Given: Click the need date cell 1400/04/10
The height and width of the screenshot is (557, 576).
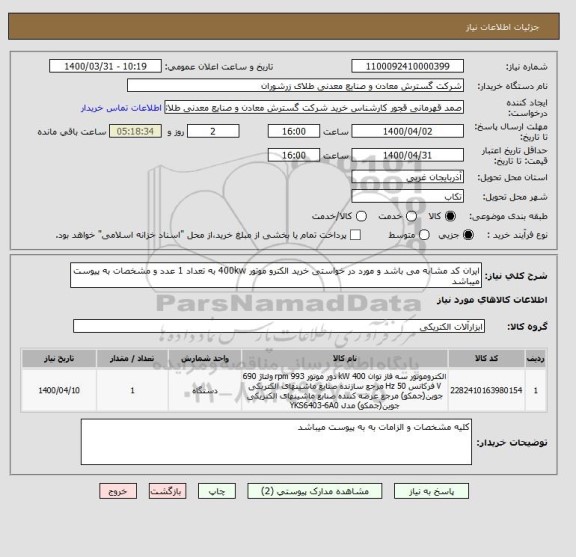Looking at the screenshot, I should click(59, 390).
